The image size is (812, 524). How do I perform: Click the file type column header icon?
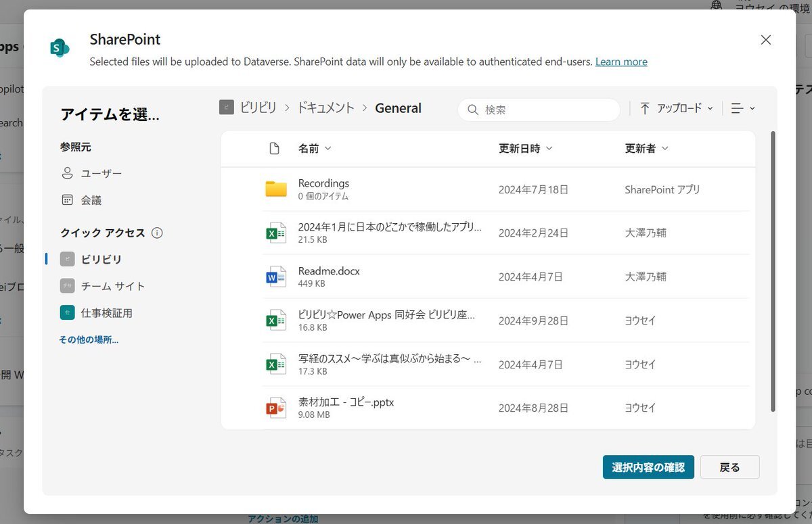274,149
